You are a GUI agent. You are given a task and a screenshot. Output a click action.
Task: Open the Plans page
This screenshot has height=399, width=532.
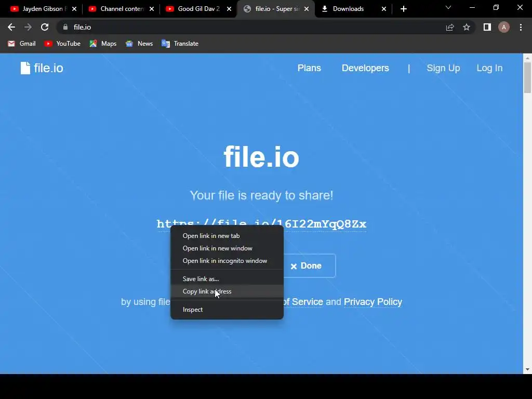pos(309,68)
